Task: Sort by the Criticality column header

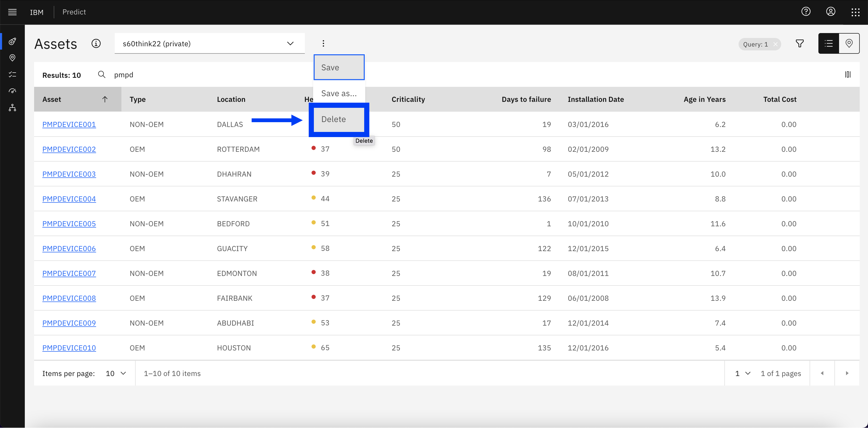Action: coord(408,99)
